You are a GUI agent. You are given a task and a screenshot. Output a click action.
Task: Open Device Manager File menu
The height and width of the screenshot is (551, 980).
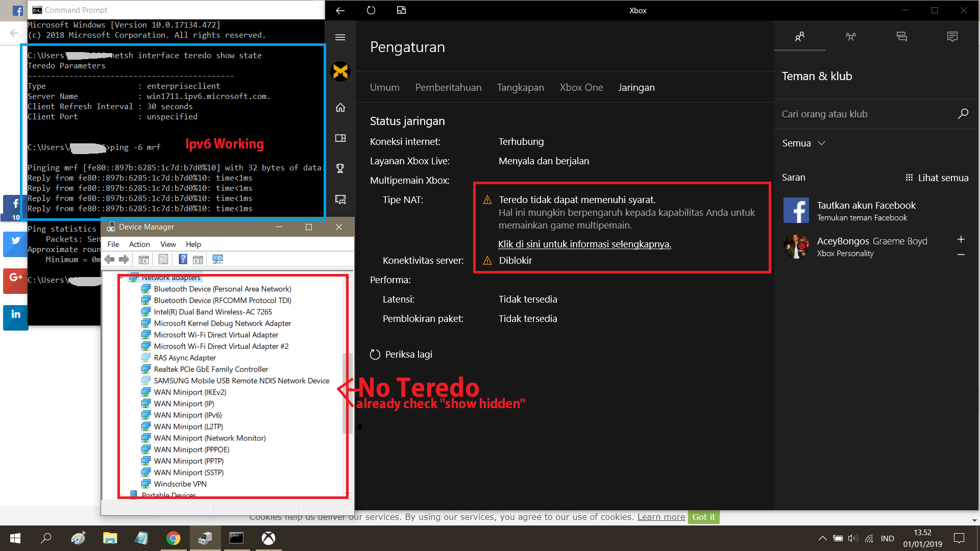tap(113, 244)
